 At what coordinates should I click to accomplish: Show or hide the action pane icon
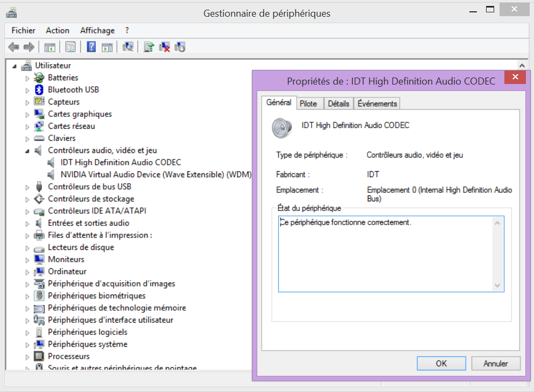click(x=107, y=47)
